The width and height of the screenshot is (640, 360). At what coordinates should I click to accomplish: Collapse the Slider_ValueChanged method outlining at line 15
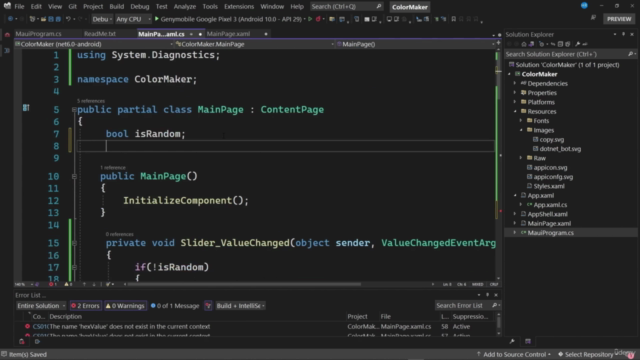point(74,243)
